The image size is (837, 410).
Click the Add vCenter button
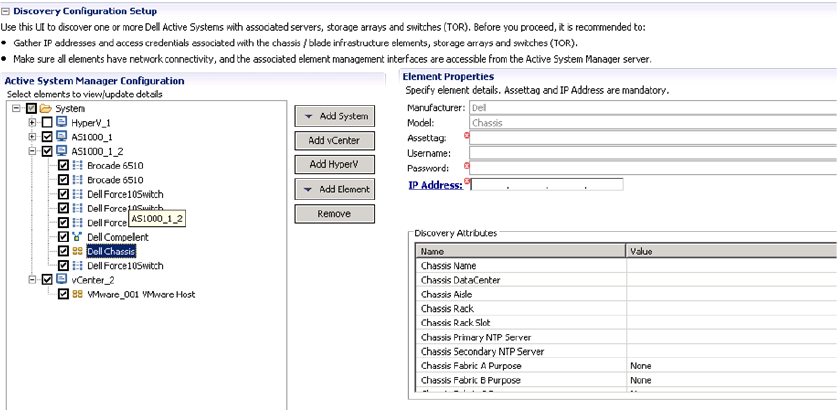point(334,140)
